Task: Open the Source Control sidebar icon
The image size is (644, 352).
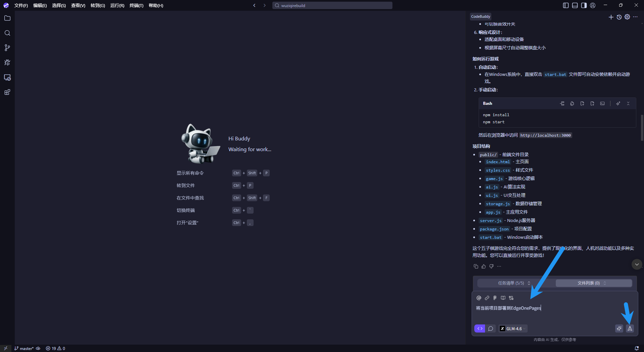Action: click(7, 48)
